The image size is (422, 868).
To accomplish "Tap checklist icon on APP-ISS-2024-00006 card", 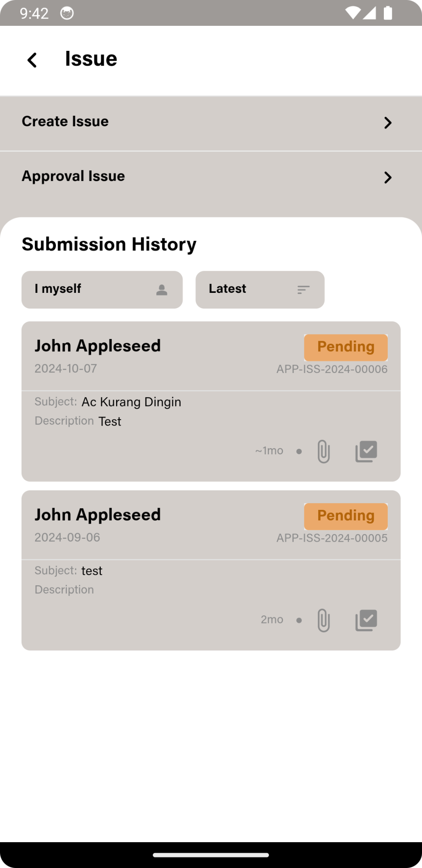I will pyautogui.click(x=366, y=451).
